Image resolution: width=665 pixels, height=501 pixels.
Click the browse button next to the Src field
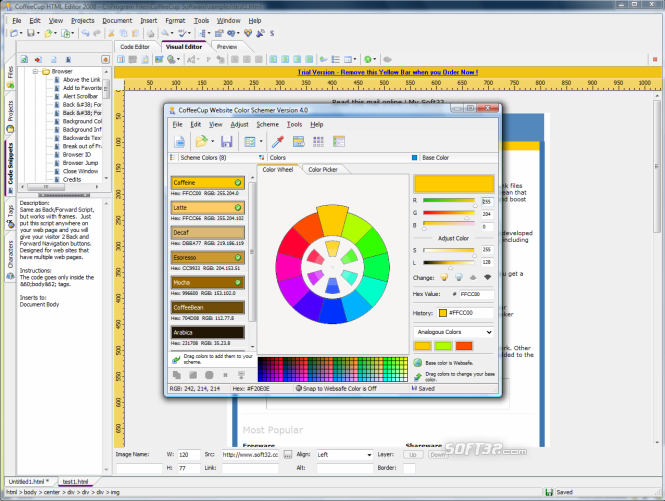click(288, 455)
